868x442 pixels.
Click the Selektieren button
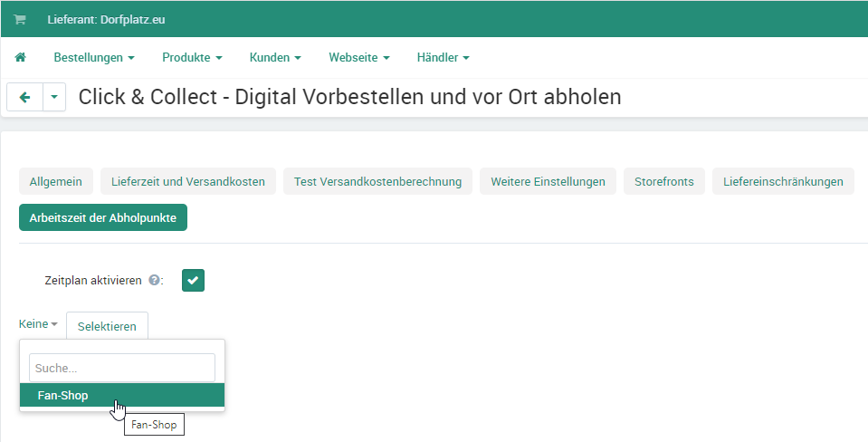point(107,326)
